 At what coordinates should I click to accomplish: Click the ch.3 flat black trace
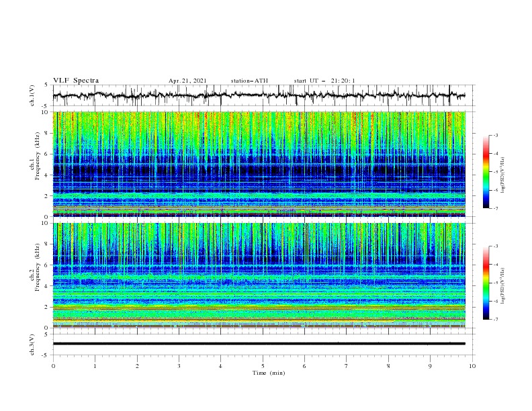pyautogui.click(x=259, y=344)
